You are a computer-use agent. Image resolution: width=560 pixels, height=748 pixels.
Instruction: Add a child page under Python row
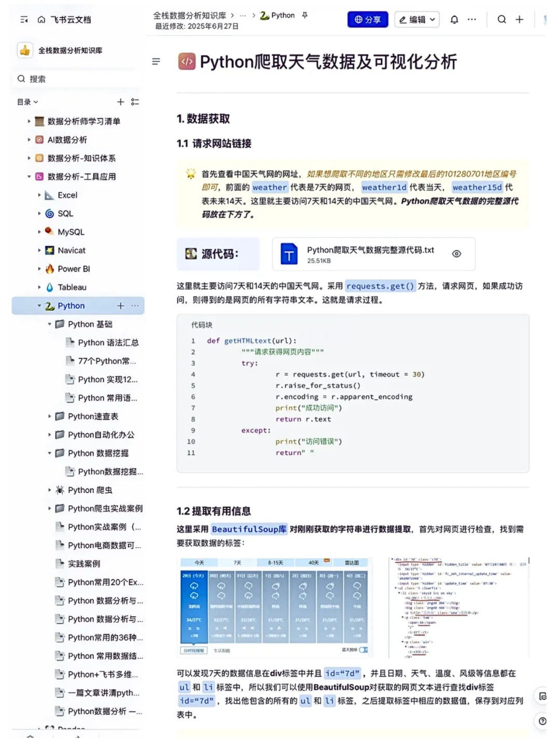pos(120,306)
